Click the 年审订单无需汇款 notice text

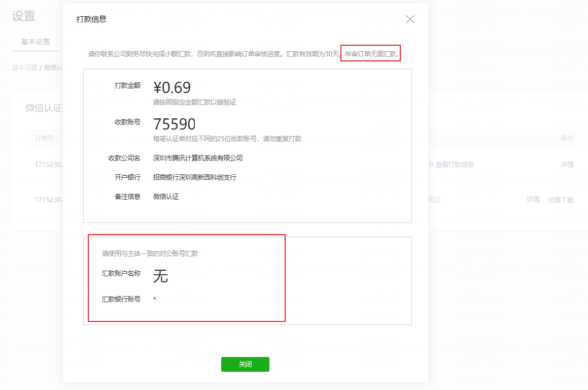(372, 54)
